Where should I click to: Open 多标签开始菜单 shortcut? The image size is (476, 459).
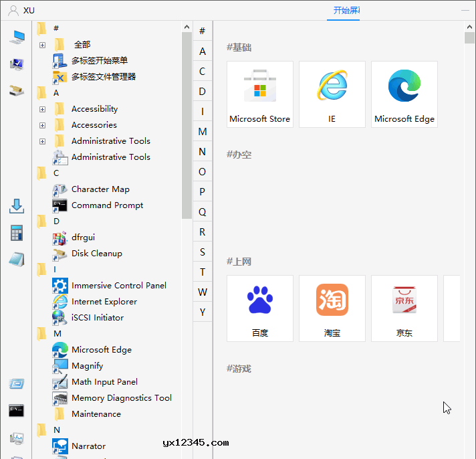click(90, 61)
